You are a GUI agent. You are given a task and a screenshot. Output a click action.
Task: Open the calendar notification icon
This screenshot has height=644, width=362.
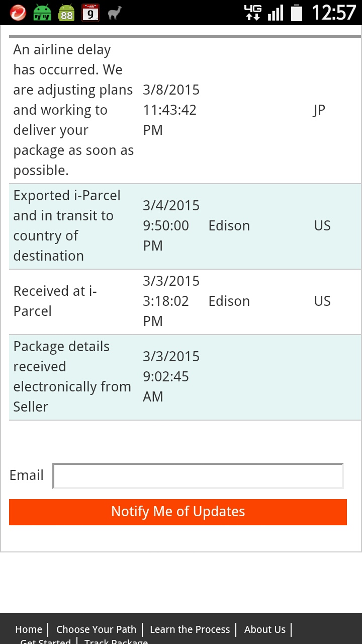pos(90,13)
